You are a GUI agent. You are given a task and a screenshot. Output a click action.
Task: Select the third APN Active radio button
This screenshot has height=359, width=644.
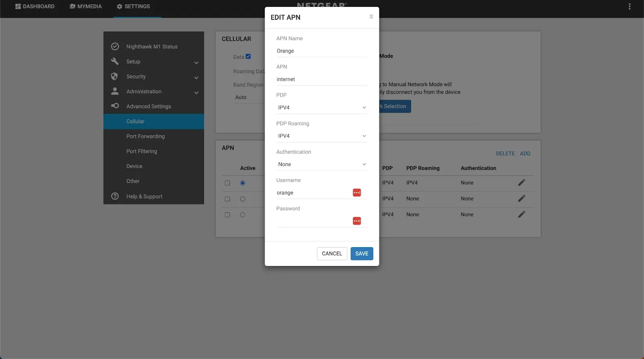[x=243, y=215]
